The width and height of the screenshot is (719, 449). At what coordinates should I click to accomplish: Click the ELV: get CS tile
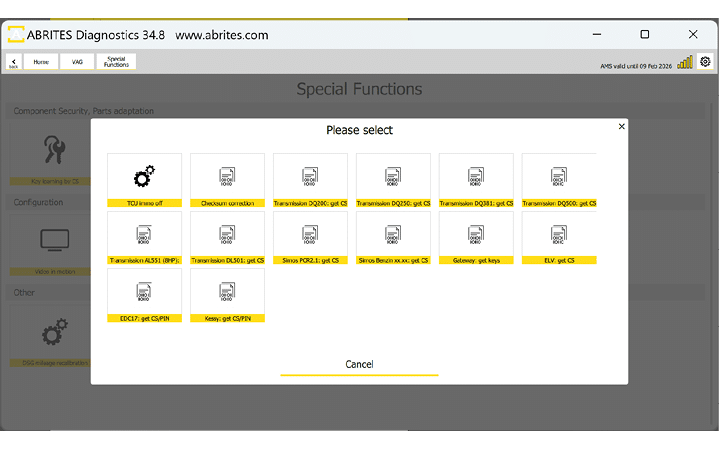(558, 238)
